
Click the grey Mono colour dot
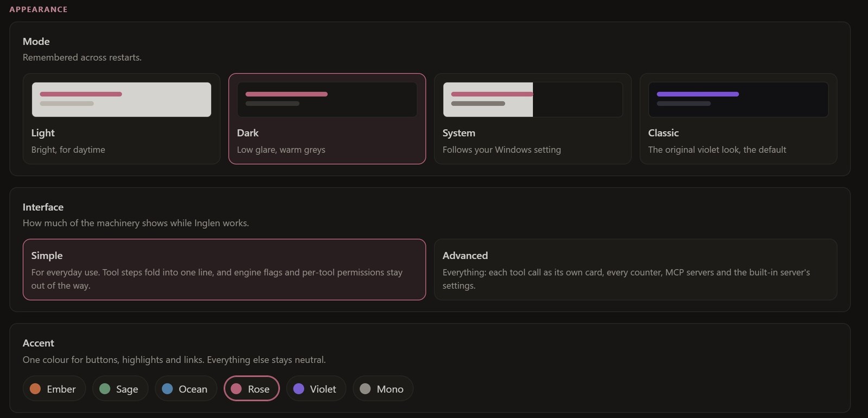click(365, 389)
